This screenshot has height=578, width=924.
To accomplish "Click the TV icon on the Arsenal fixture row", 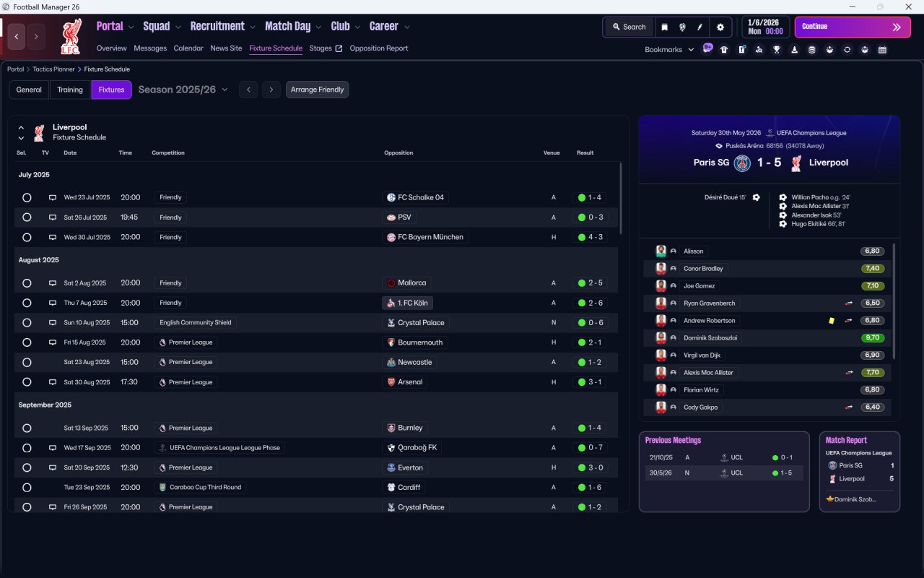I will click(x=53, y=382).
